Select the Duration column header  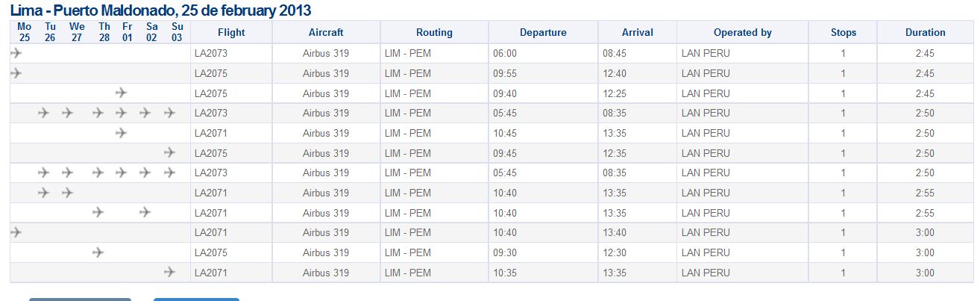(925, 32)
